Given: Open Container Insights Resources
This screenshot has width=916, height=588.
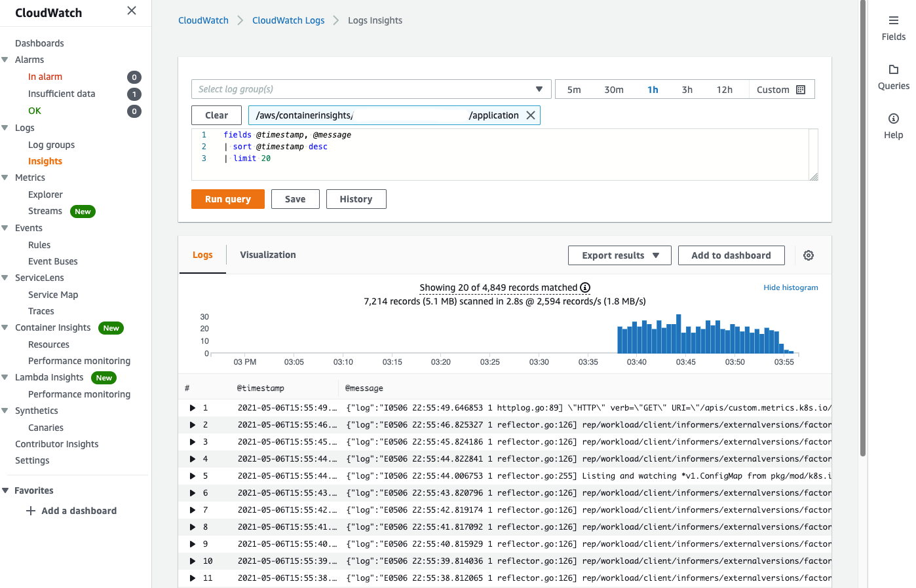Looking at the screenshot, I should [x=48, y=344].
